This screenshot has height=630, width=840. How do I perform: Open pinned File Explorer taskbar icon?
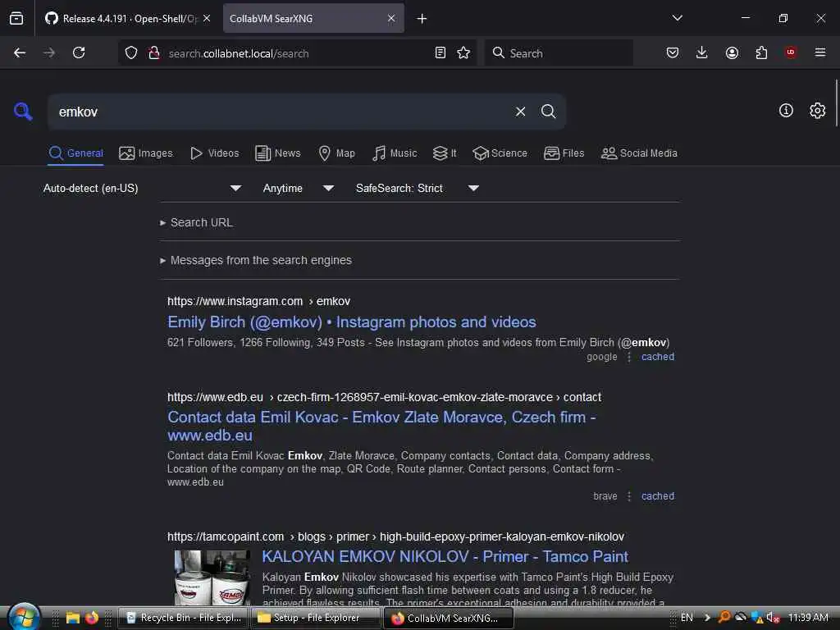[x=73, y=618]
